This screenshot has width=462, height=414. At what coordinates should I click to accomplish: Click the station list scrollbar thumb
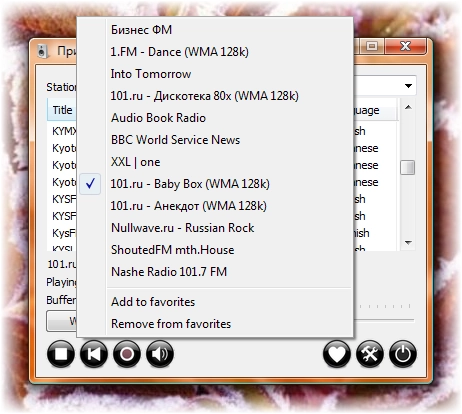(x=407, y=167)
